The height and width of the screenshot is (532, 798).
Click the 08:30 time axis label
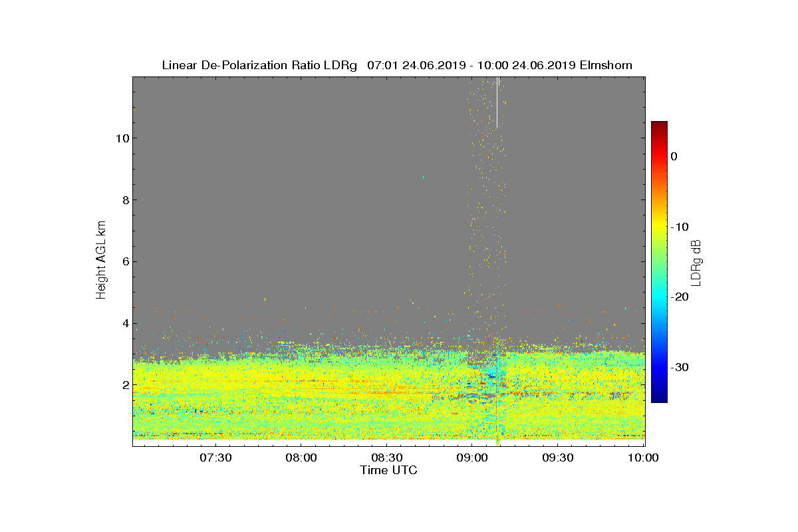(x=386, y=458)
